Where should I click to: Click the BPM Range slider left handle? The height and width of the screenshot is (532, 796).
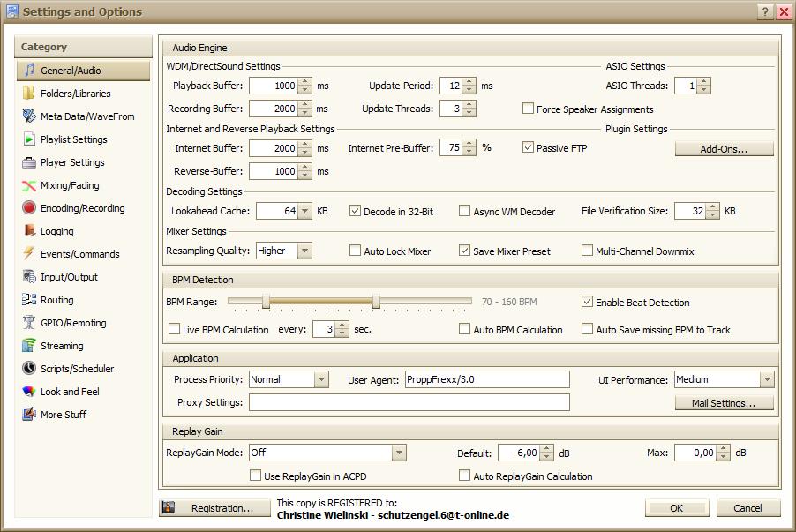pyautogui.click(x=266, y=302)
